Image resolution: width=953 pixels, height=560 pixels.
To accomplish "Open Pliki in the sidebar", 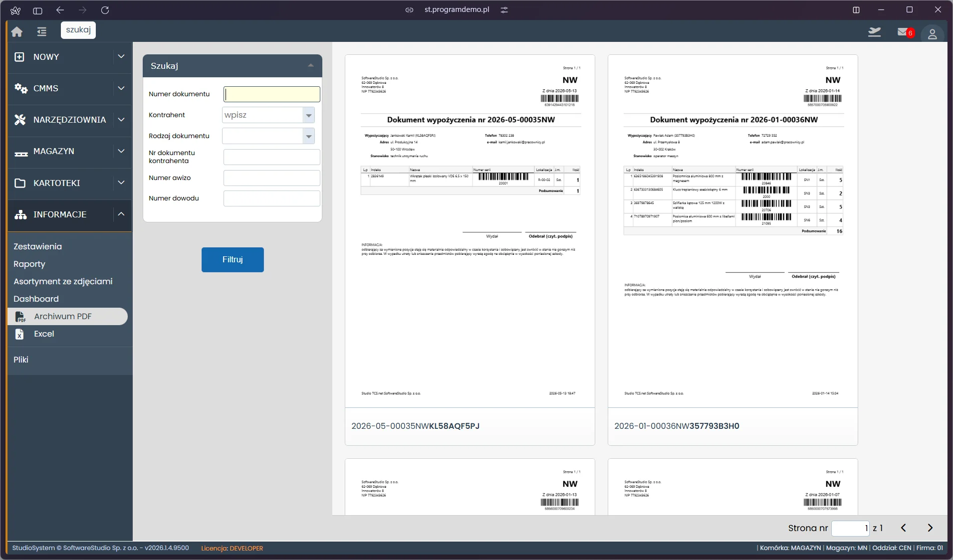I will click(21, 360).
